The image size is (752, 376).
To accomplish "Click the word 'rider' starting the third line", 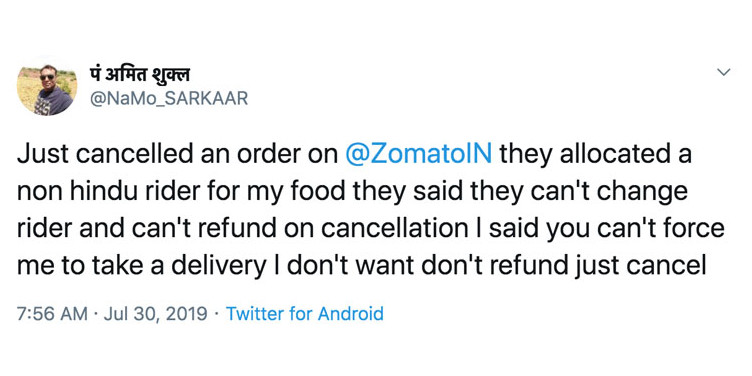I will pyautogui.click(x=45, y=228).
